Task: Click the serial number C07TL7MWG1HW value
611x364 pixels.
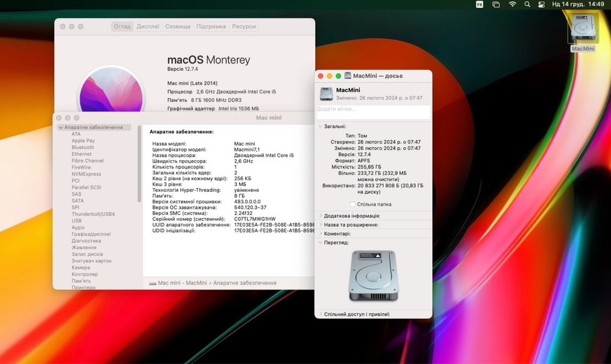Action: tap(255, 219)
